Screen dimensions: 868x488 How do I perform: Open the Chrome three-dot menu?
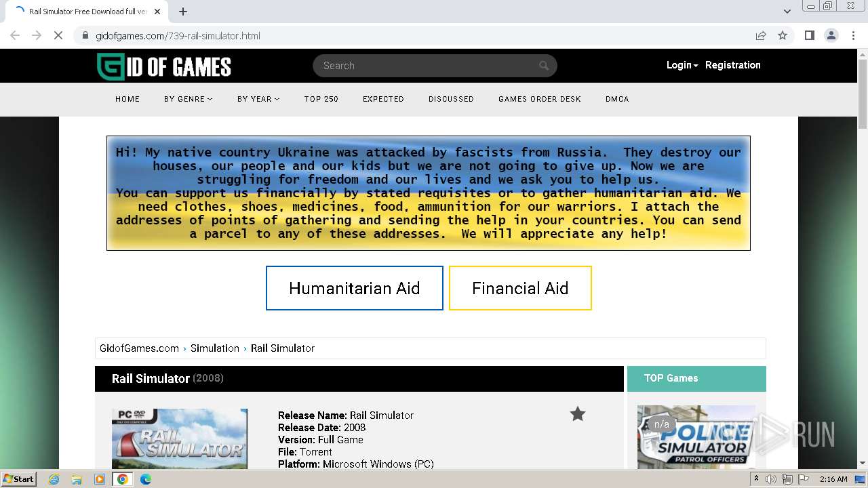(x=853, y=36)
